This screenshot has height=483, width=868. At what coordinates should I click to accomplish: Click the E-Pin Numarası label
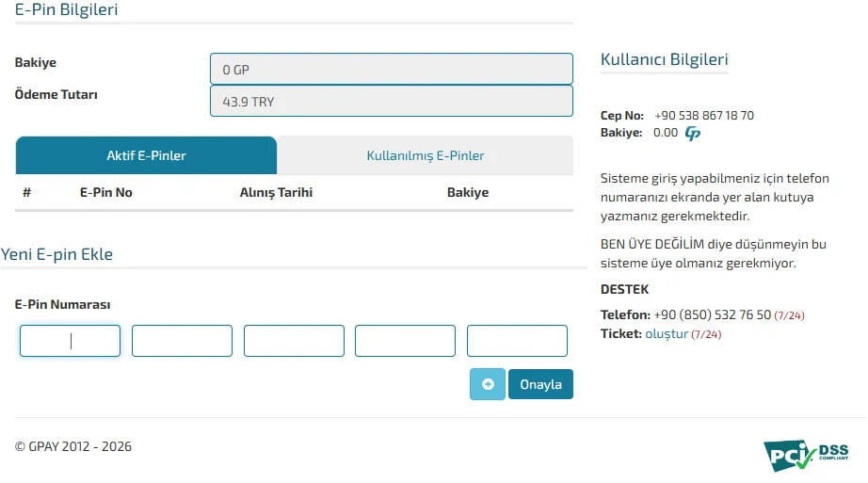[x=62, y=304]
